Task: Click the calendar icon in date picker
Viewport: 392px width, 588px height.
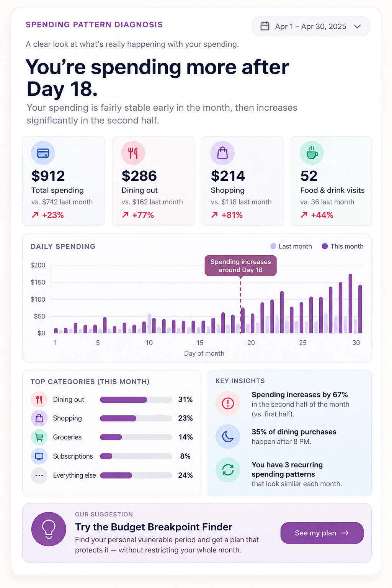Action: point(265,26)
